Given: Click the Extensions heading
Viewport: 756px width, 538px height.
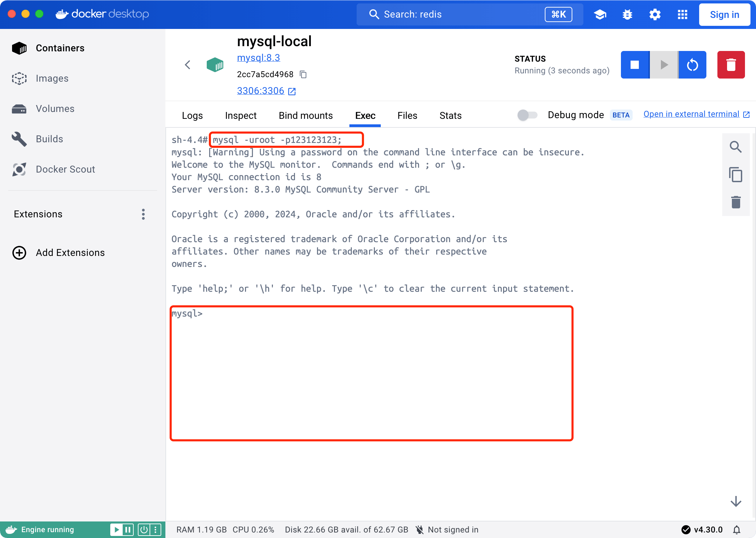Looking at the screenshot, I should [x=38, y=214].
